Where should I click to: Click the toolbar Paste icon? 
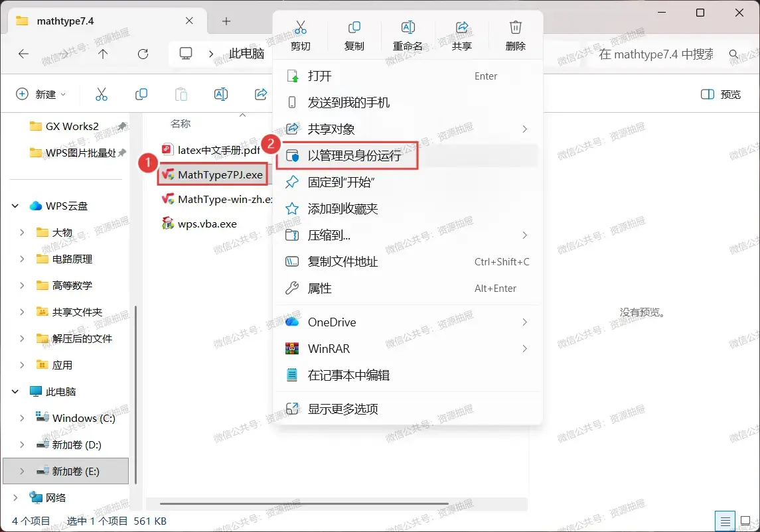tap(181, 94)
